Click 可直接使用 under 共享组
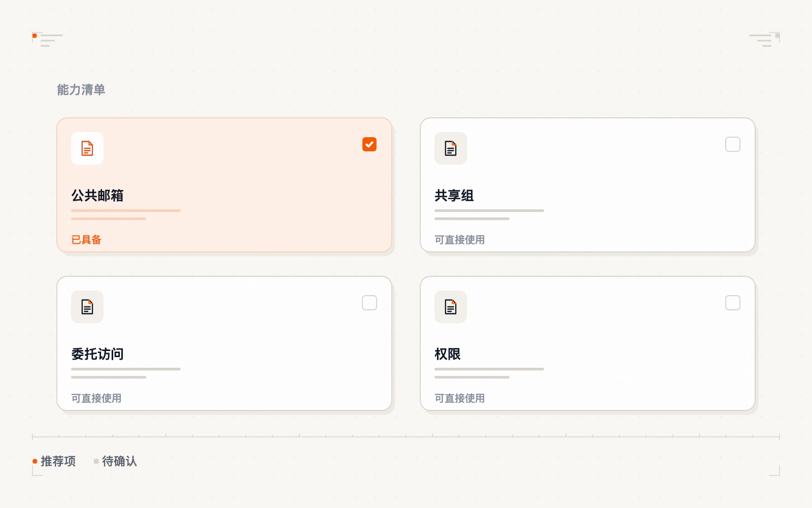 coord(460,240)
